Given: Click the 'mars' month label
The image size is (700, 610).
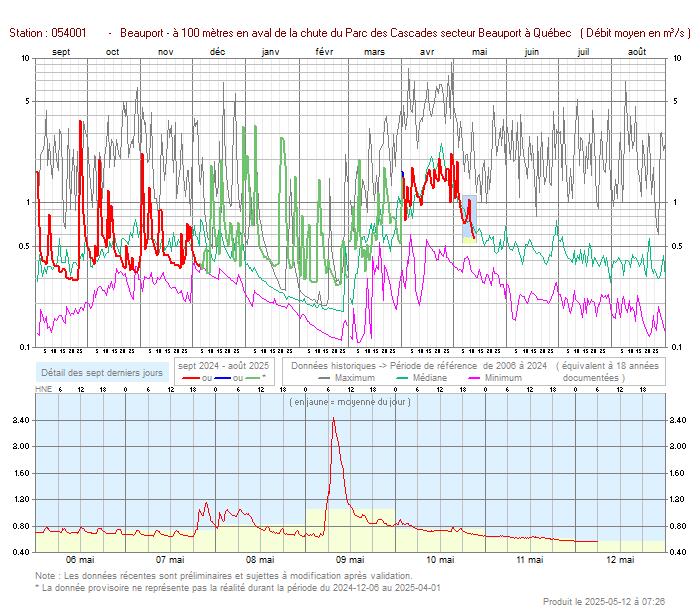Looking at the screenshot, I should click(x=375, y=52).
